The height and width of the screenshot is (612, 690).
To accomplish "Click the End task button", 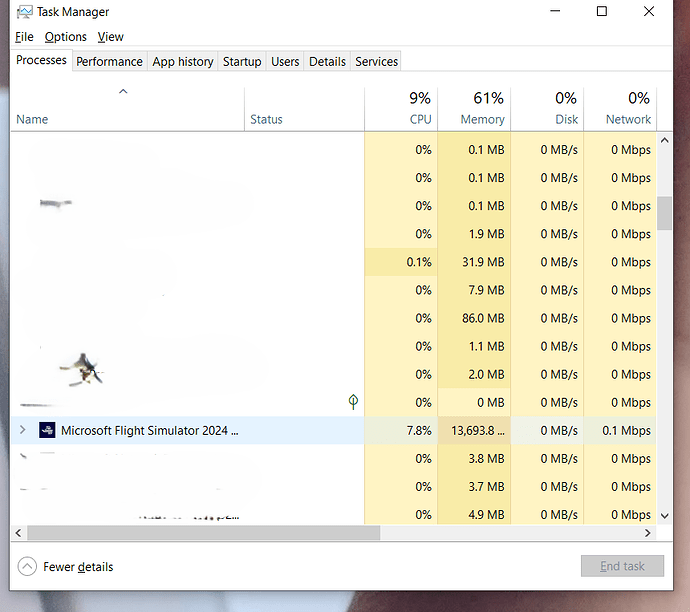I will 622,566.
